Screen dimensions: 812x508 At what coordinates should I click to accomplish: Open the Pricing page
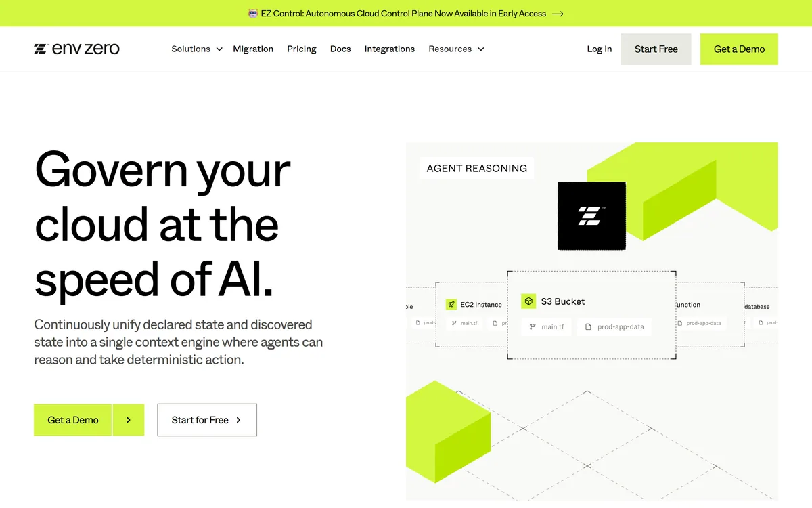click(302, 49)
